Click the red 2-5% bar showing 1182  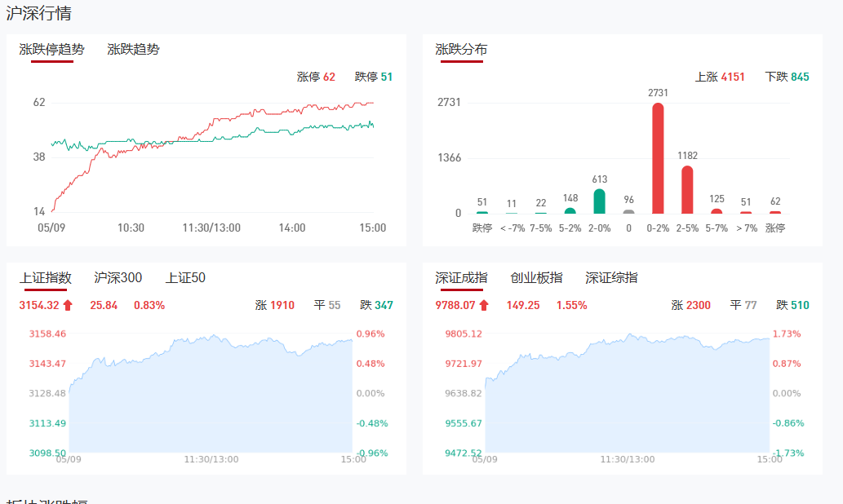point(687,190)
